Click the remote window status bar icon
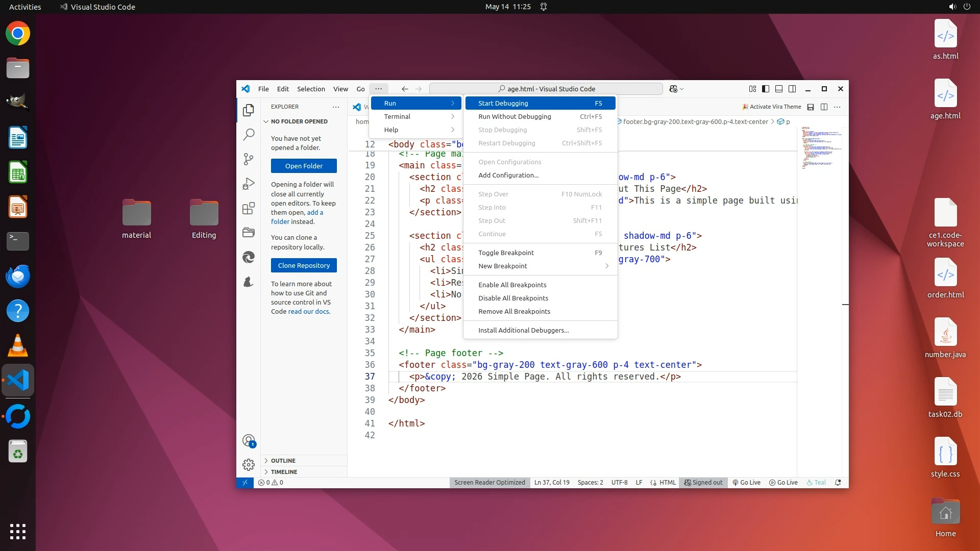The image size is (980, 551). coord(245,482)
